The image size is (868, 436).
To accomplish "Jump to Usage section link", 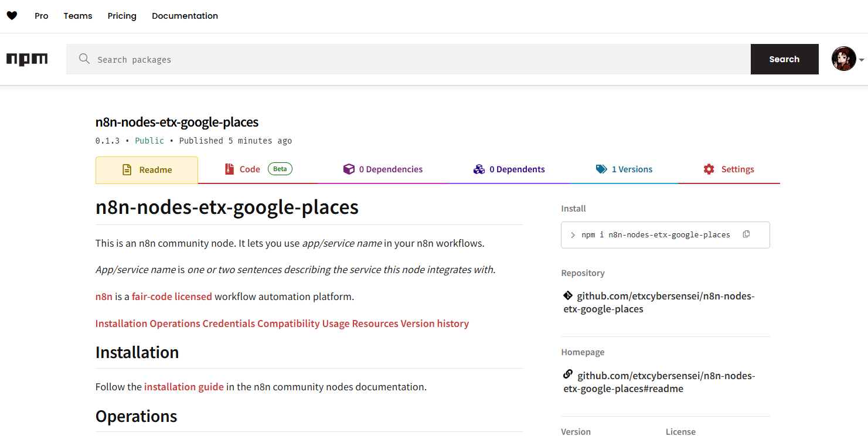I will (336, 323).
